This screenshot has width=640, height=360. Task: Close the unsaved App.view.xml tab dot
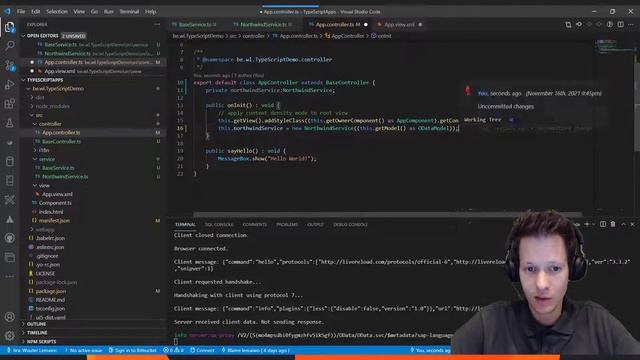pyautogui.click(x=420, y=24)
